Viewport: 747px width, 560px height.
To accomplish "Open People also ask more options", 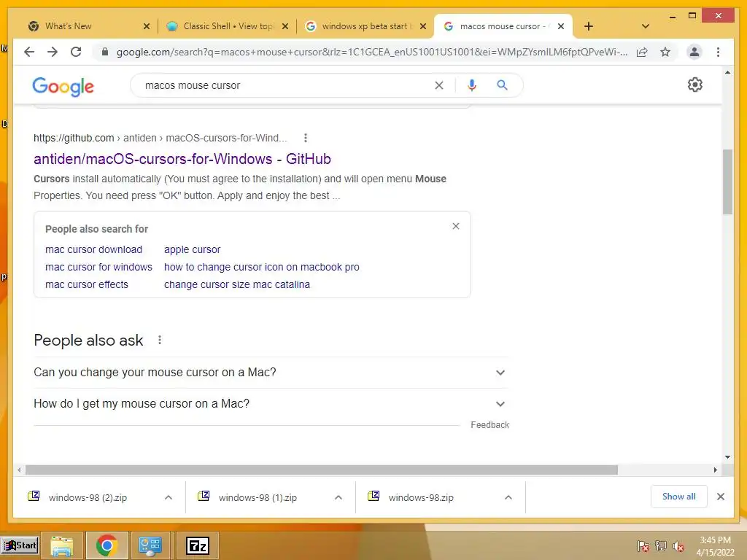I will click(160, 340).
